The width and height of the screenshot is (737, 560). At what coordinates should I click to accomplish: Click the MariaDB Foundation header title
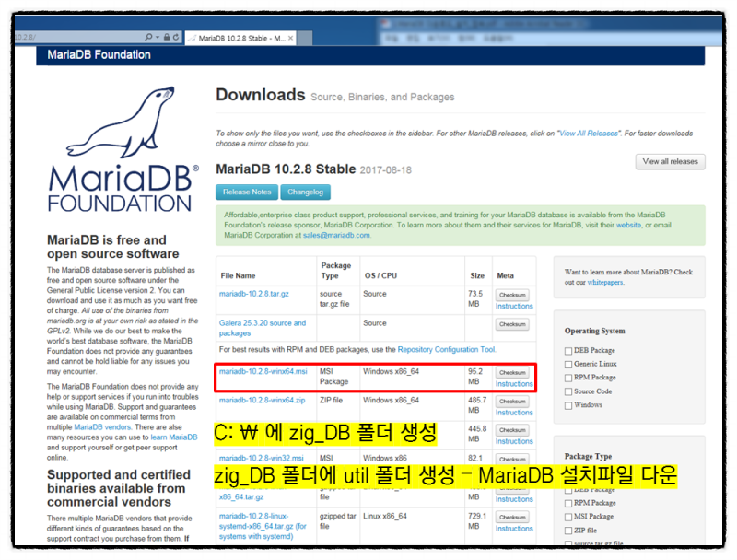99,55
